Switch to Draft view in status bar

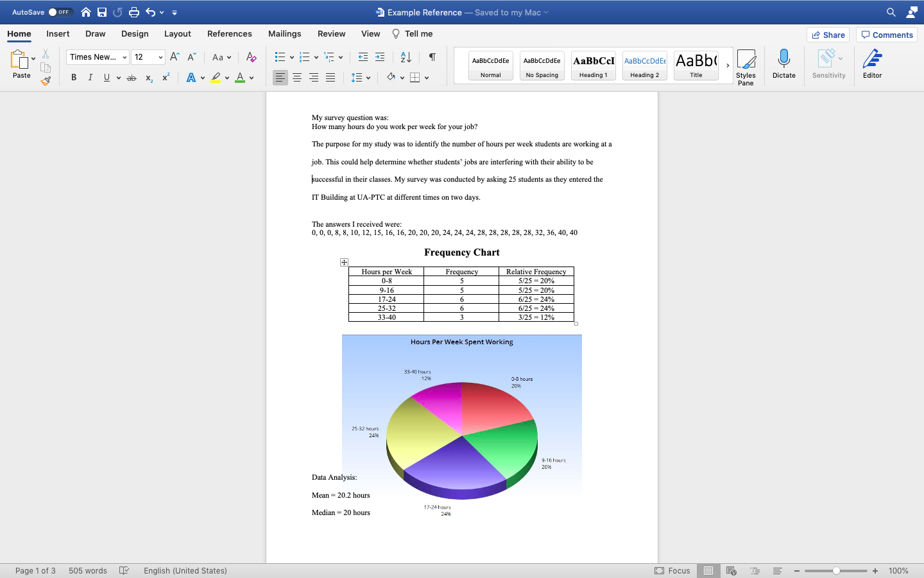coord(777,570)
